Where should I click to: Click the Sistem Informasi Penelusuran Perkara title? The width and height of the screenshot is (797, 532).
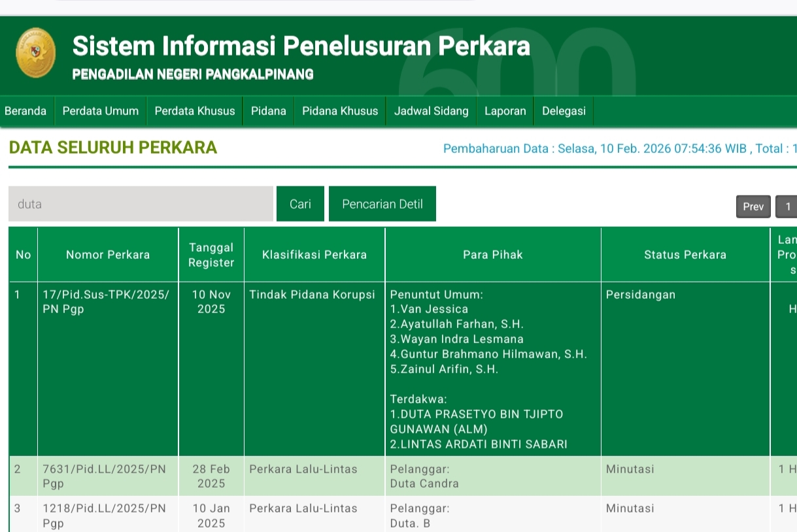301,46
